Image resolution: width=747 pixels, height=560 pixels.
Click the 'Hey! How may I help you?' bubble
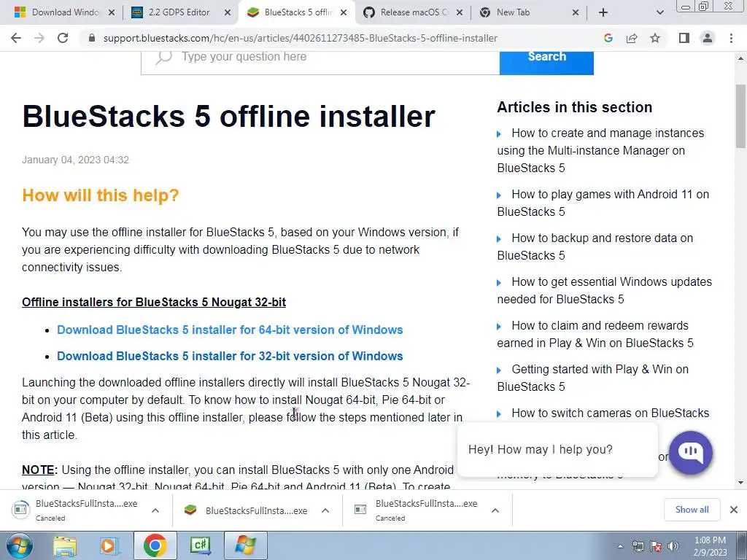click(x=557, y=449)
